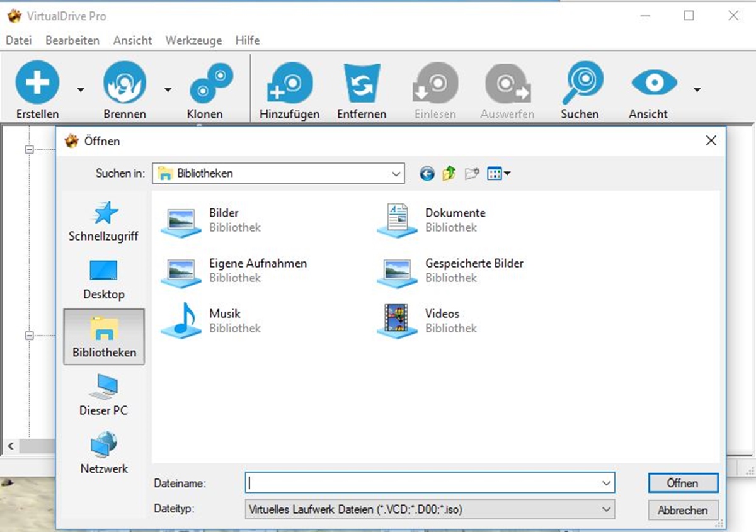Open the Ansicht toolbar dropdown arrow
The image size is (756, 532).
coord(697,90)
